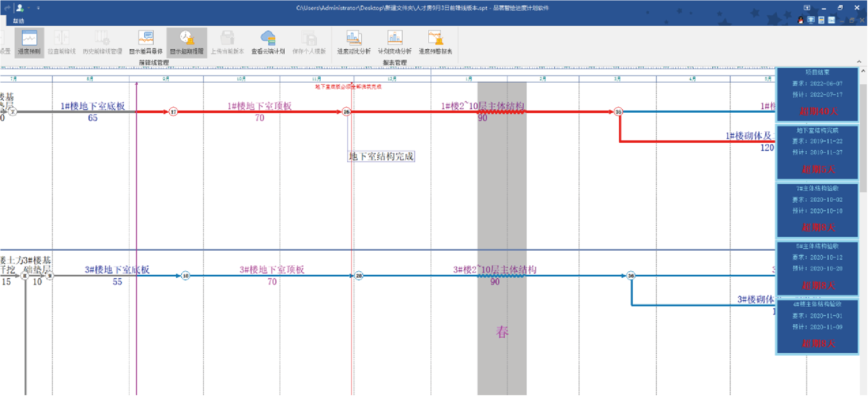This screenshot has width=868, height=396.
Task: Click the 报表管理 ribbon group label
Action: pyautogui.click(x=394, y=63)
